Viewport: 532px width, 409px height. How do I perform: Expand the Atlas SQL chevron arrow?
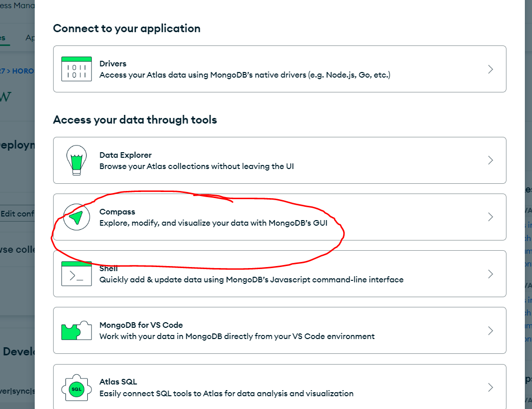point(490,387)
